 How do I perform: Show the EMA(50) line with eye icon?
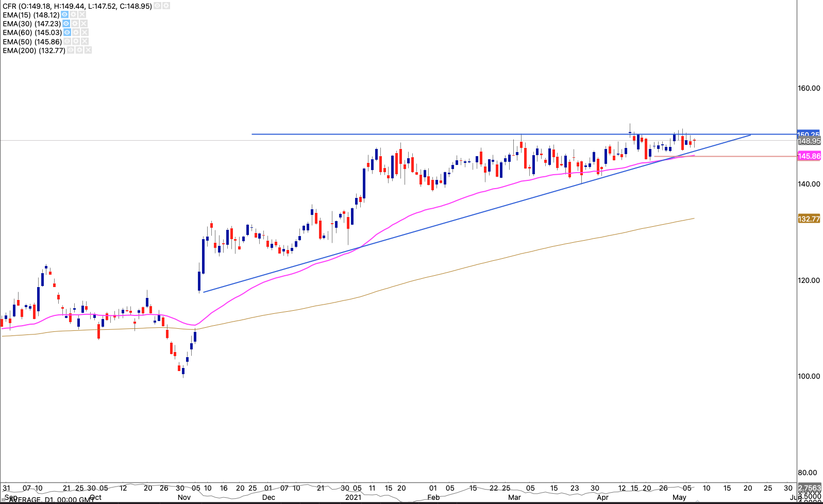click(67, 41)
